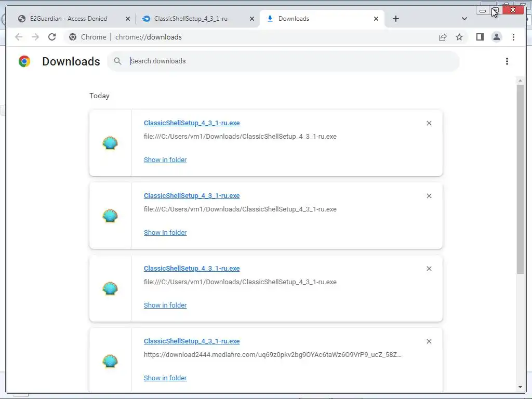Click the Chrome logo beside Downloads
Screen dimensions: 532x399
[x=24, y=61]
